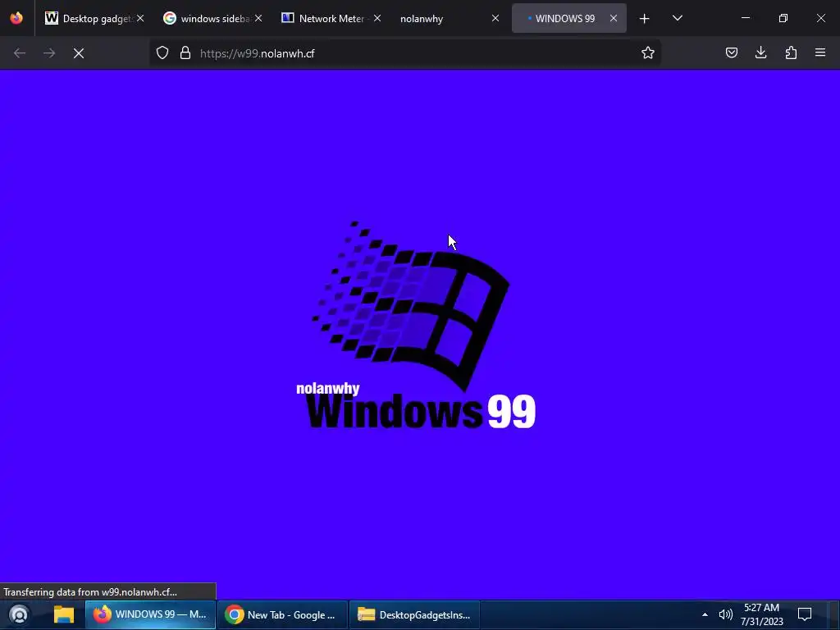This screenshot has width=840, height=630.
Task: View site security padlock info
Action: 185,53
